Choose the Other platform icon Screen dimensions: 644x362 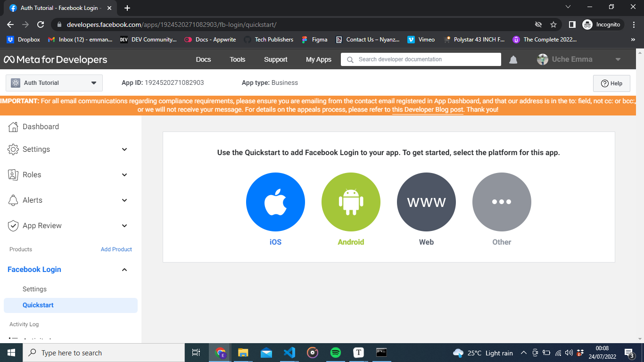(502, 202)
